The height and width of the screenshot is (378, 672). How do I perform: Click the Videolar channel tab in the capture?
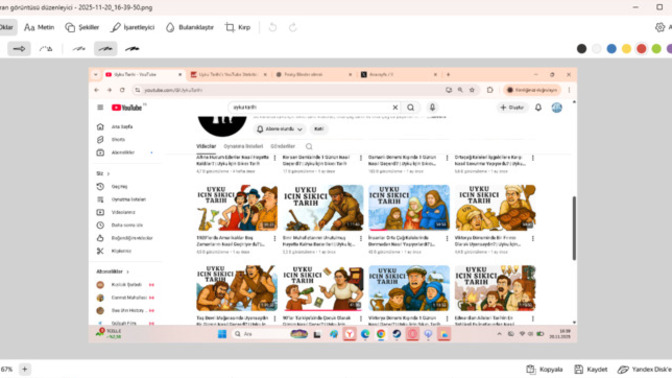(x=206, y=147)
